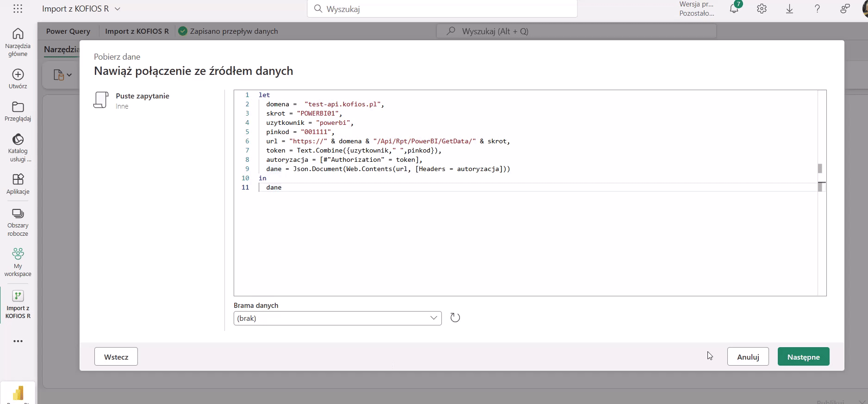
Task: Show more sidebar options ellipsis
Action: [x=18, y=341]
